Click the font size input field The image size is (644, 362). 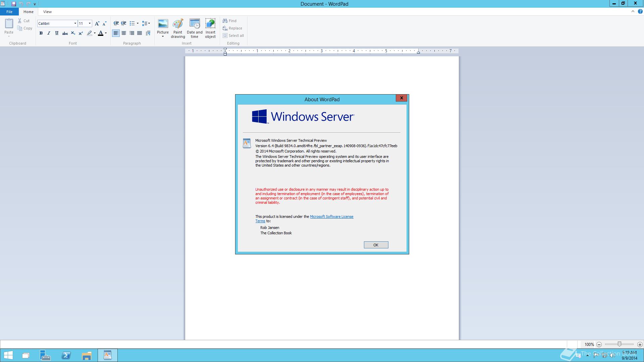83,23
